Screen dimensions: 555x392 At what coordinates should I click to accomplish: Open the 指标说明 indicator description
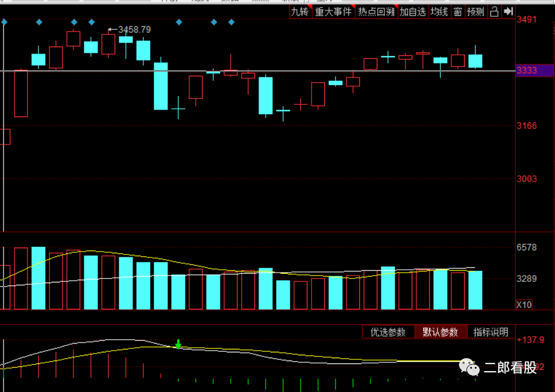pos(490,332)
